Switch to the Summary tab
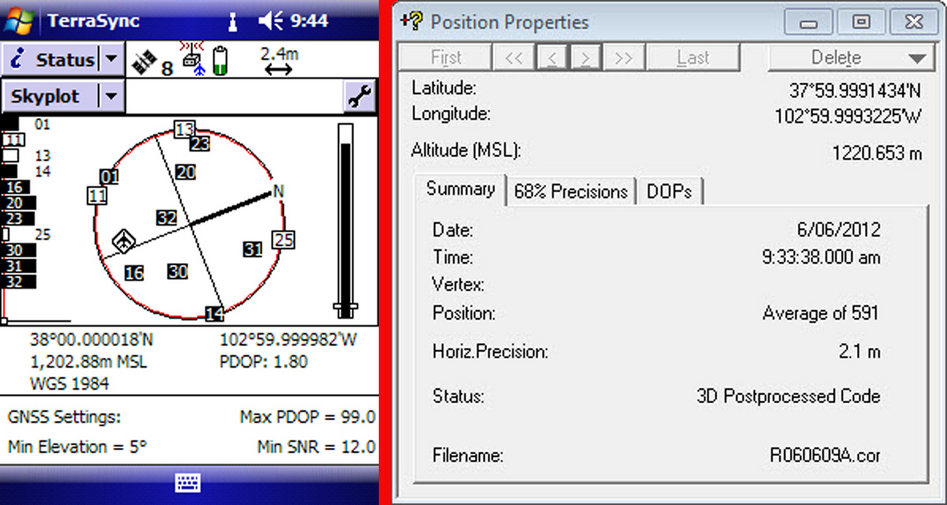Viewport: 947px width, 505px height. 460,190
